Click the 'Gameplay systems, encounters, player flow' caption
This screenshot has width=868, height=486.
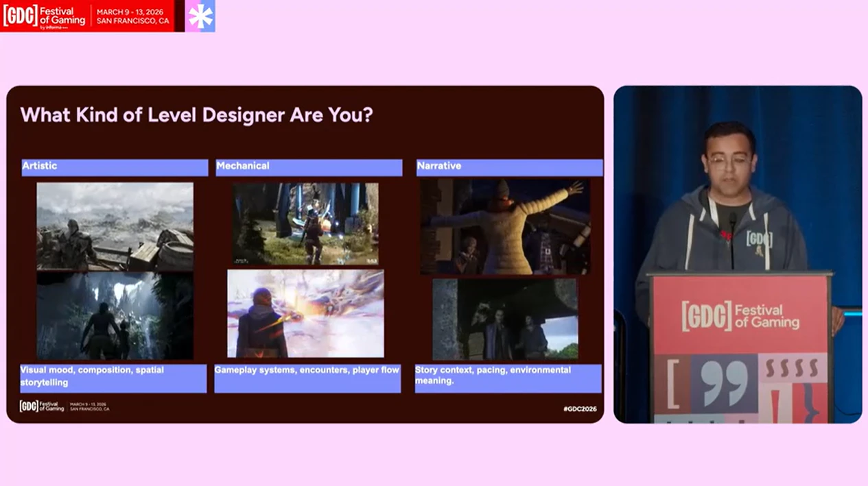point(307,378)
